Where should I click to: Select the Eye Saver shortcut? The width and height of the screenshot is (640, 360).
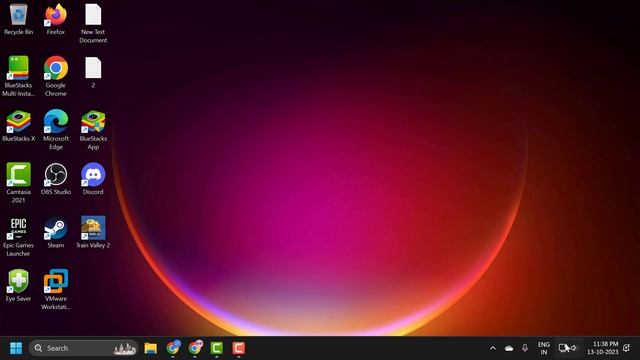tap(18, 286)
